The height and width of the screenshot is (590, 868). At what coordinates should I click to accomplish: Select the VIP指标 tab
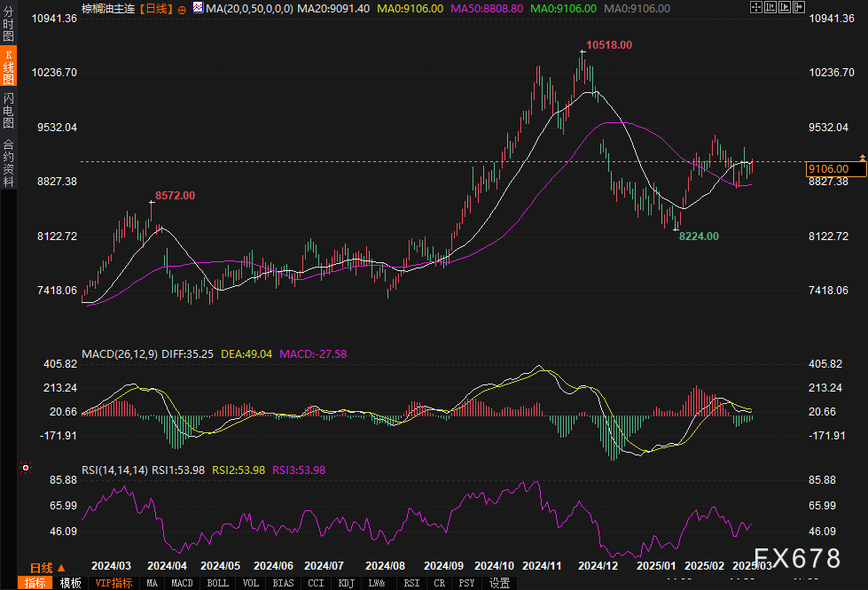coord(113,583)
